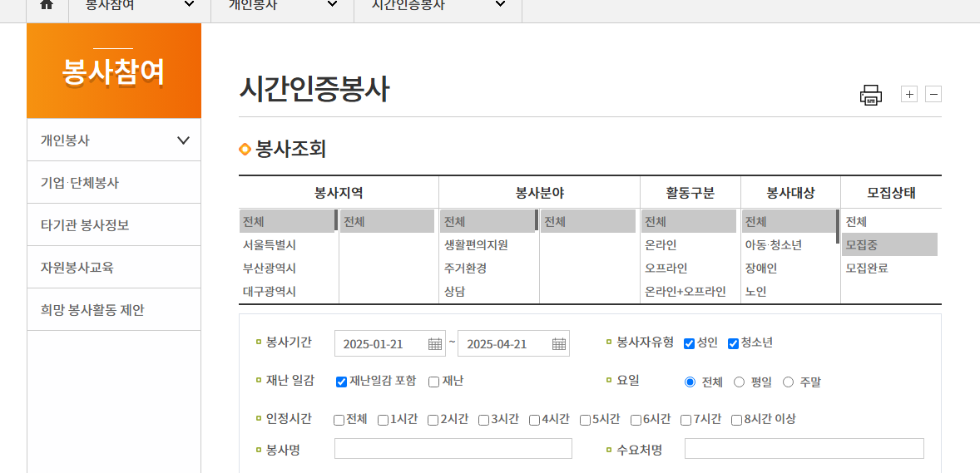The image size is (980, 473).
Task: Select 장애인 in 봉사대상 list
Action: click(x=789, y=268)
